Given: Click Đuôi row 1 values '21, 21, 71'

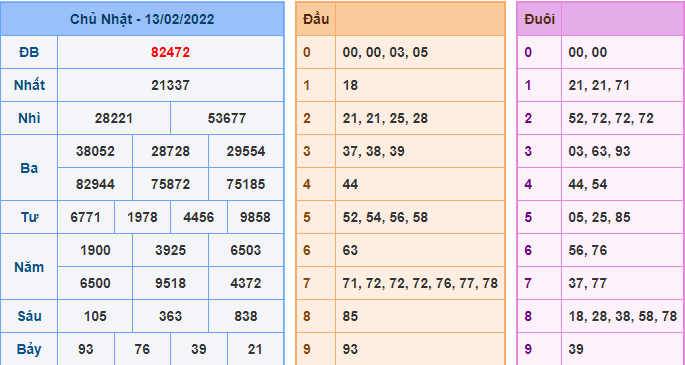Looking at the screenshot, I should point(599,85).
